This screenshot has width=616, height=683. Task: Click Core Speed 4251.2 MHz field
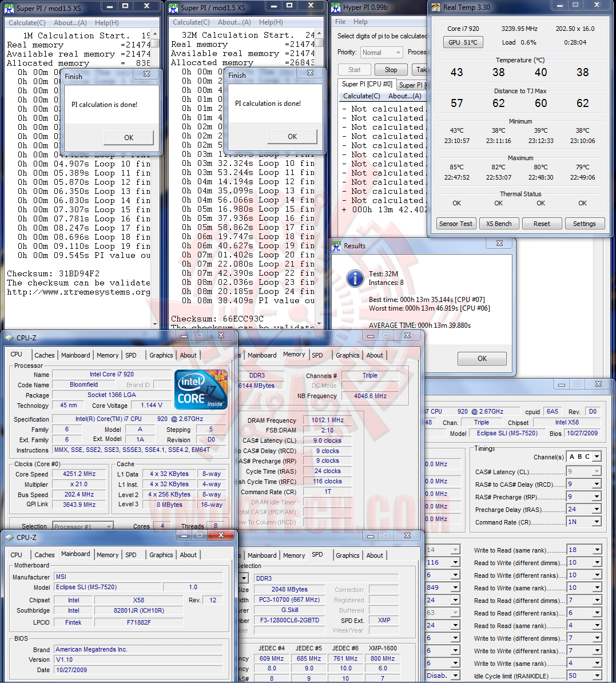click(x=79, y=474)
